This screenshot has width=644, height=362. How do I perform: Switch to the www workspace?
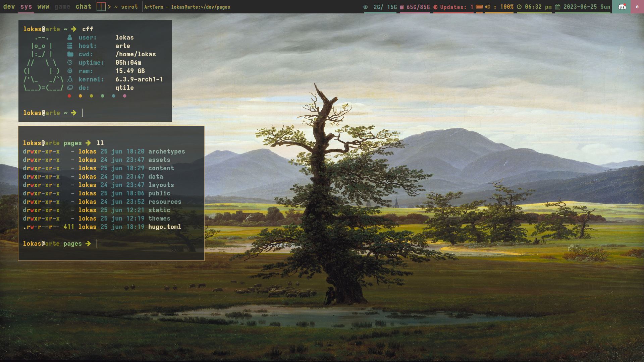(43, 7)
